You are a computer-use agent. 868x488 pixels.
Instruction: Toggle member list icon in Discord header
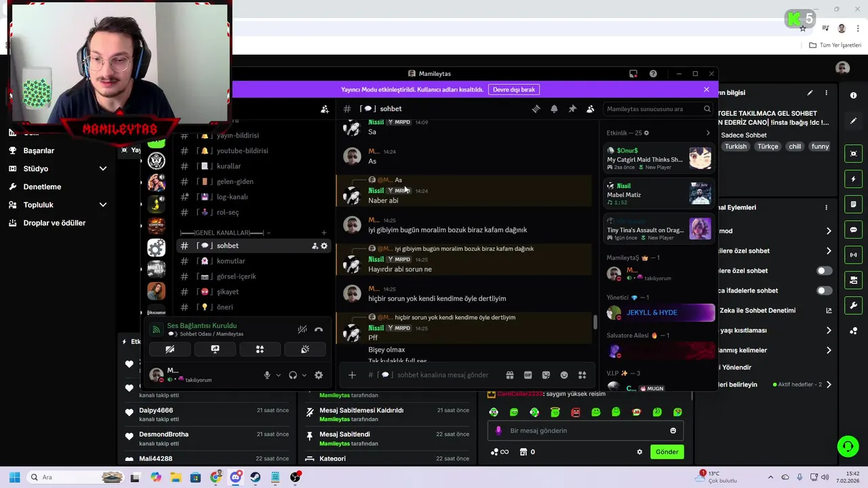pyautogui.click(x=590, y=108)
